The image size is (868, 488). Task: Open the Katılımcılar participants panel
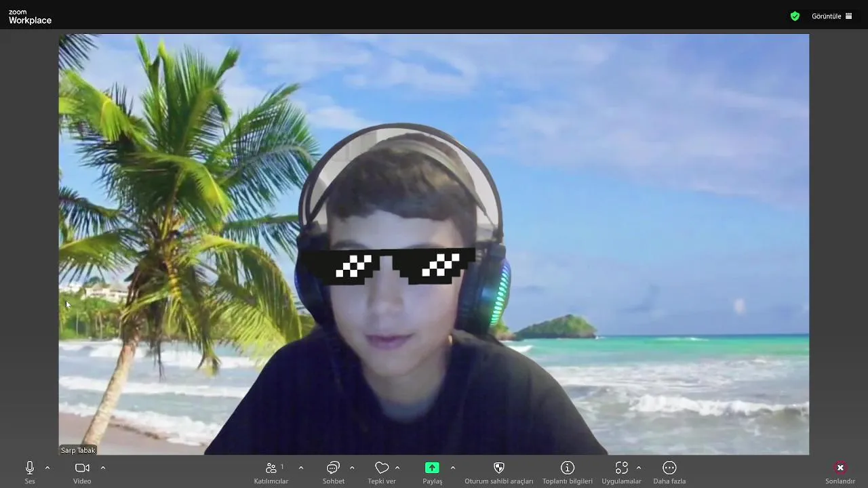click(x=271, y=472)
